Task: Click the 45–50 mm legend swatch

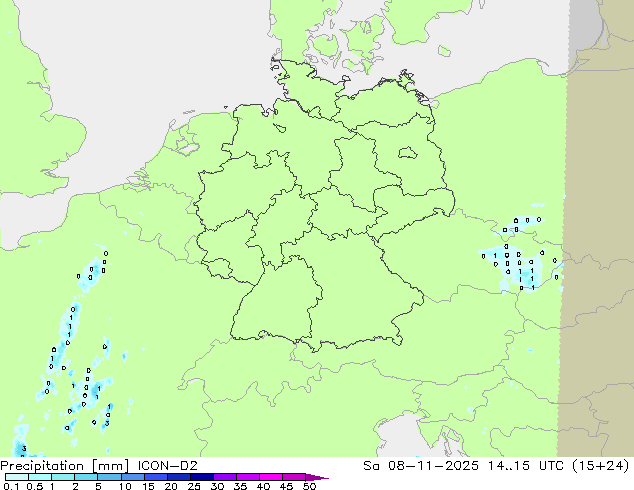Action: click(x=294, y=477)
